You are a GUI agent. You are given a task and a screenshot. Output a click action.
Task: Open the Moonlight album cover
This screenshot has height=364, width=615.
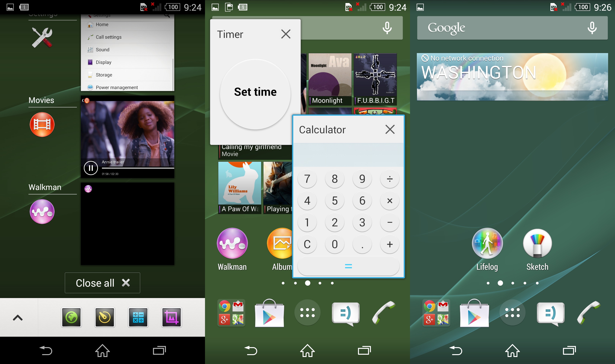330,79
